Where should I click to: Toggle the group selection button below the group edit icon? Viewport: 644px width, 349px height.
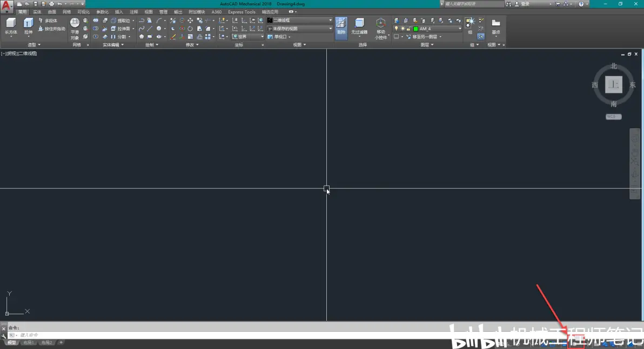click(481, 37)
